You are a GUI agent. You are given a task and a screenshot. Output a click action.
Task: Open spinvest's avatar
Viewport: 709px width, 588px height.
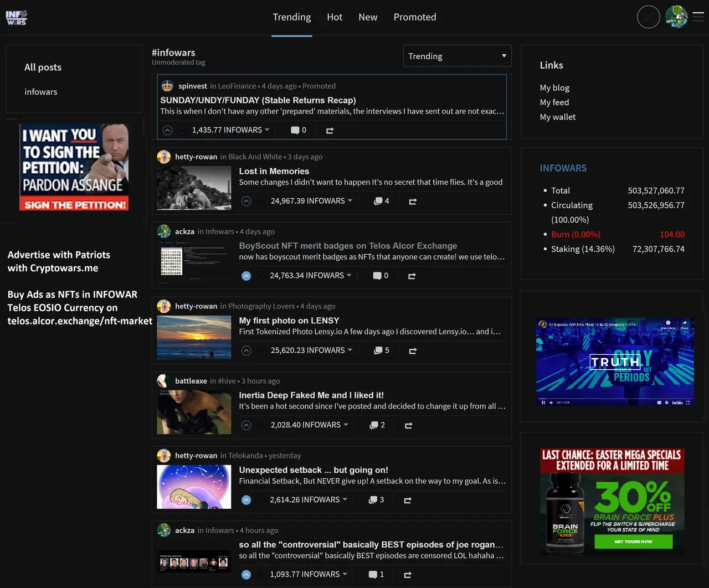pos(167,86)
